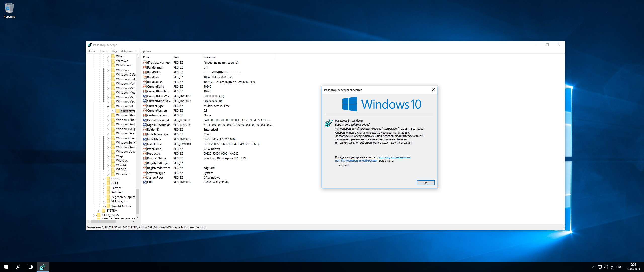
Task: Click OK in the About dialog
Action: [x=425, y=183]
